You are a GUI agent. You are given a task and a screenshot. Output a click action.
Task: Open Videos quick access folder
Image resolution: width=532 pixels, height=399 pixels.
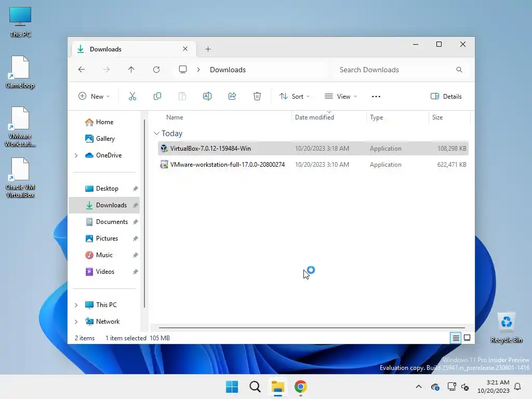point(104,271)
